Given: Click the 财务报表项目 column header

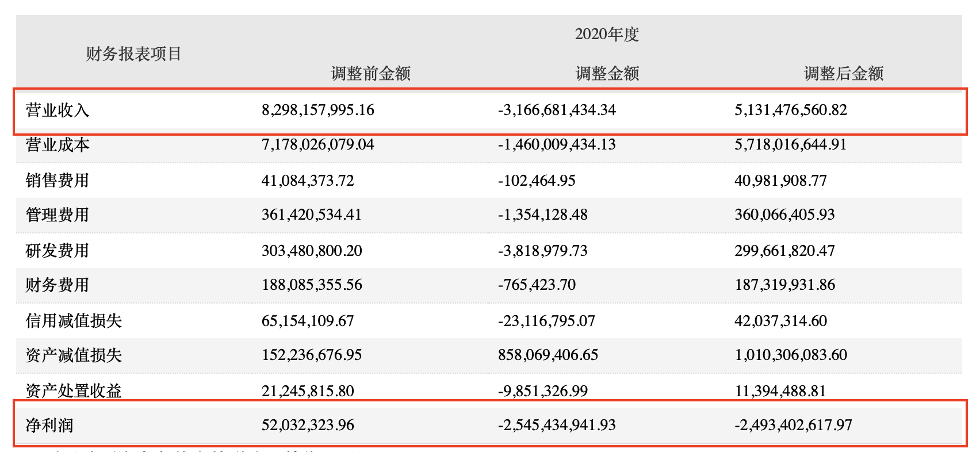Looking at the screenshot, I should pyautogui.click(x=133, y=54).
